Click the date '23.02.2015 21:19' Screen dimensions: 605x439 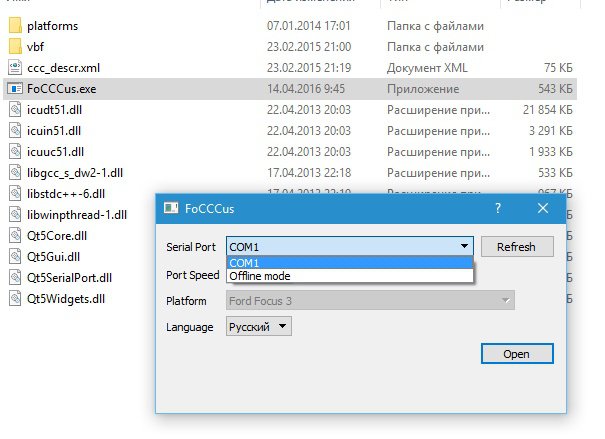coord(309,68)
